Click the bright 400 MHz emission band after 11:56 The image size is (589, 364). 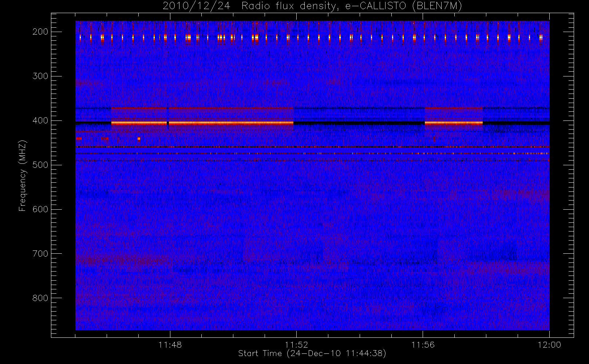tap(454, 123)
